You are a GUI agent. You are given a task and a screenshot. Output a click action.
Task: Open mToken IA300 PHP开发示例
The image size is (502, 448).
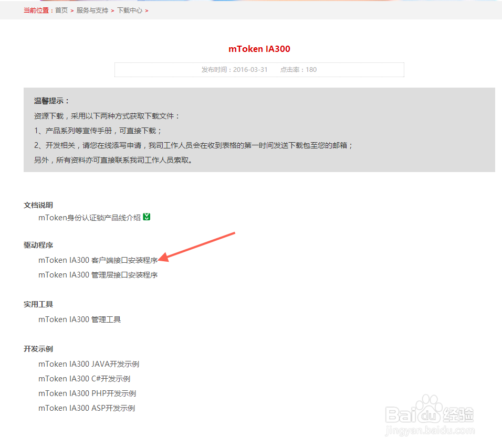point(87,393)
